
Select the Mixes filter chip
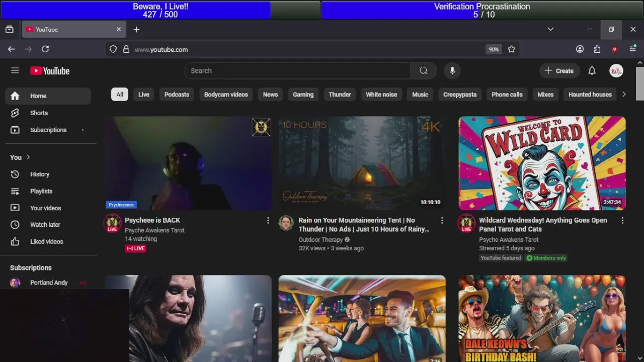pos(545,95)
